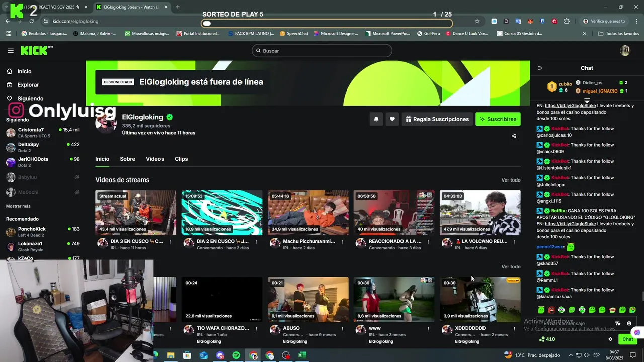Open the chat settings gear icon
Screen dimensions: 644x362
610,339
